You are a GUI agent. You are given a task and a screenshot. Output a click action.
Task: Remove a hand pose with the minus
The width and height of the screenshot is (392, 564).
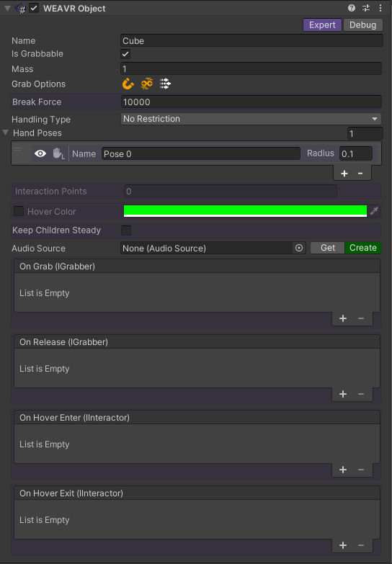[x=360, y=174]
